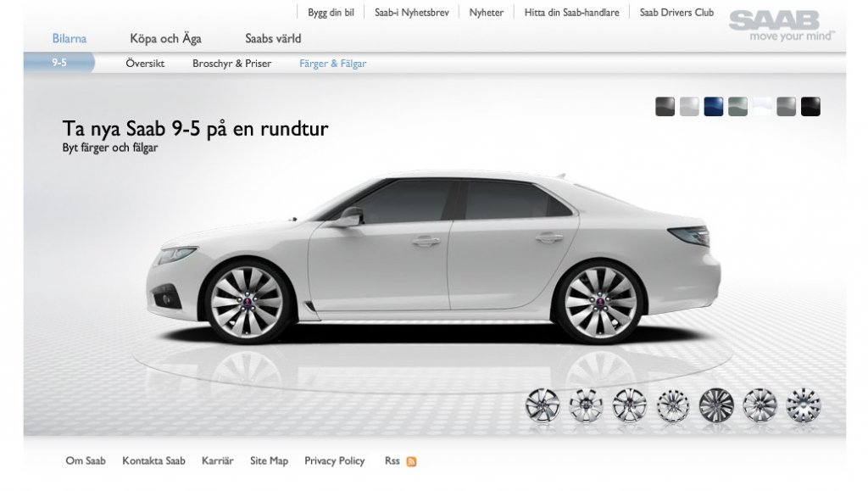
Task: Go to Bygg din bil link
Action: pyautogui.click(x=331, y=12)
